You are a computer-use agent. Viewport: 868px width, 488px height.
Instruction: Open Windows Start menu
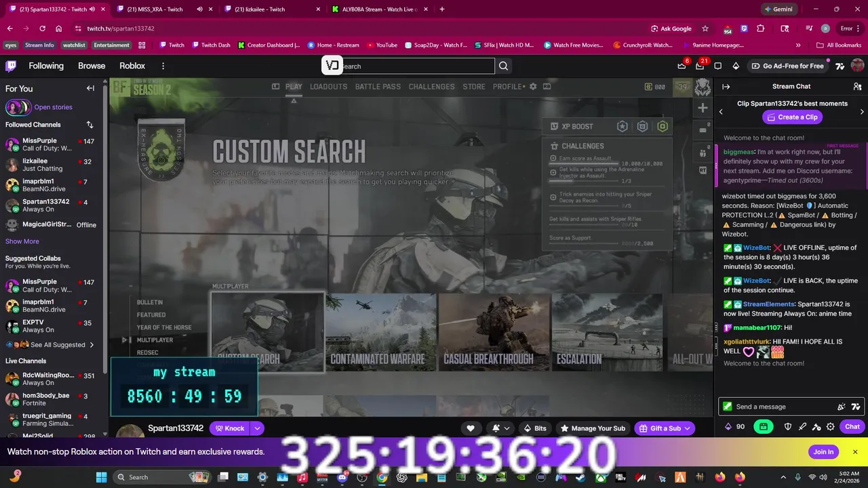101,477
